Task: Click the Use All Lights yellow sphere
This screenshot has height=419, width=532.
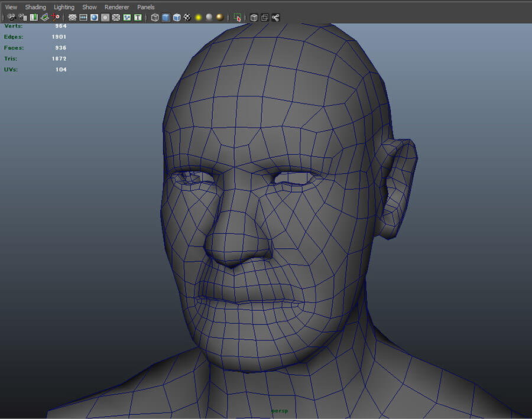Action: pyautogui.click(x=199, y=17)
